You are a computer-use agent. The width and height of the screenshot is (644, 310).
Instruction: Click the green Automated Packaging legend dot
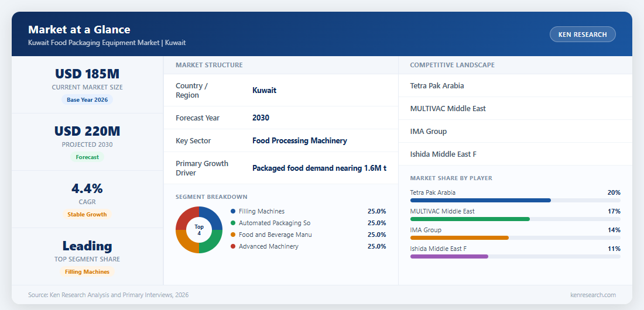[x=233, y=223]
